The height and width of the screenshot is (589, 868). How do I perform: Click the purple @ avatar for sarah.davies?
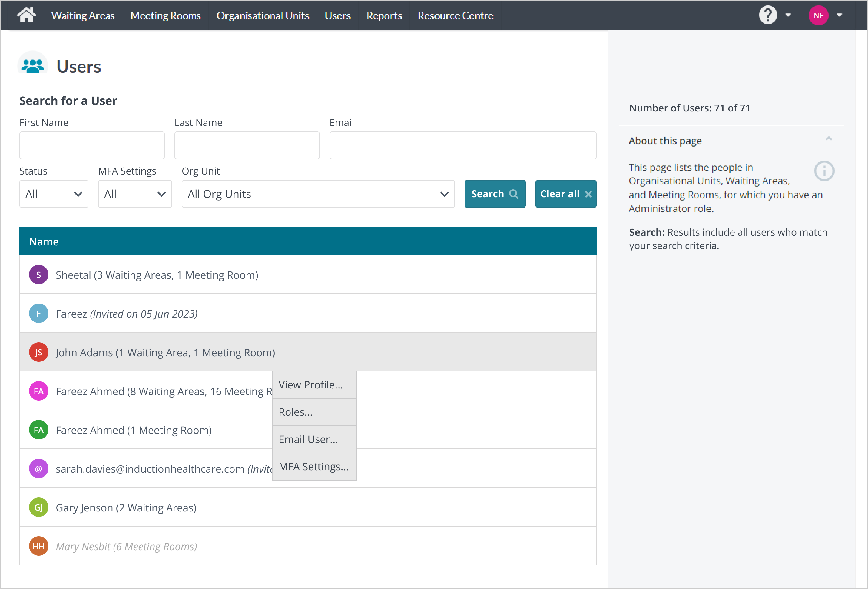39,469
